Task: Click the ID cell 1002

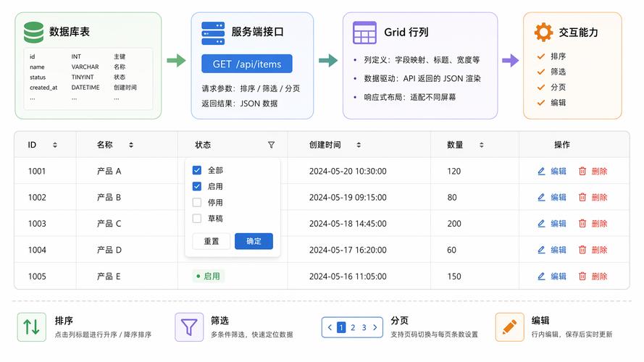Action: point(37,198)
